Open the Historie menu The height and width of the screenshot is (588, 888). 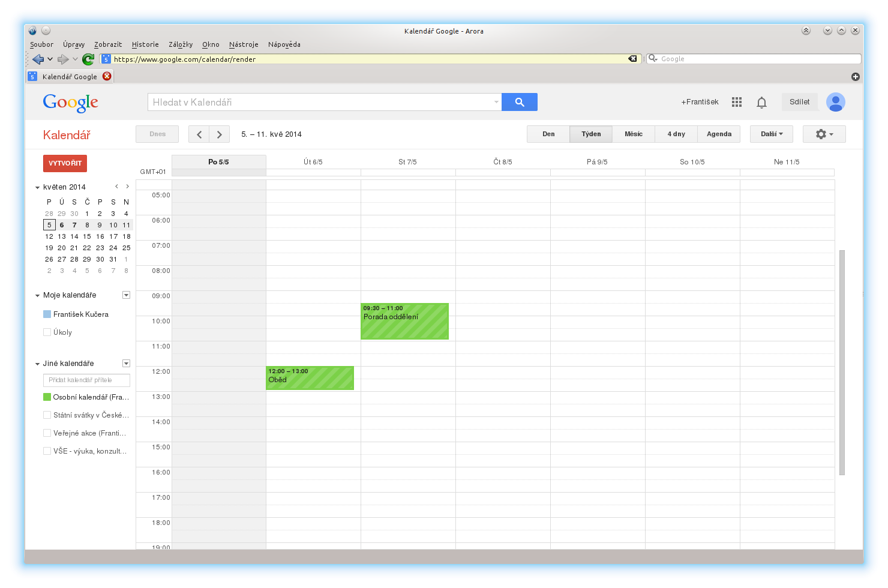[145, 44]
